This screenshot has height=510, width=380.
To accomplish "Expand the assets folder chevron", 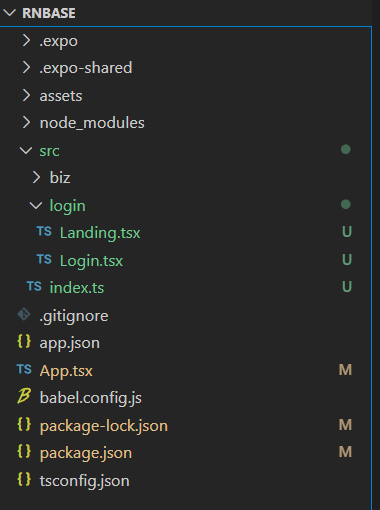I will click(26, 95).
